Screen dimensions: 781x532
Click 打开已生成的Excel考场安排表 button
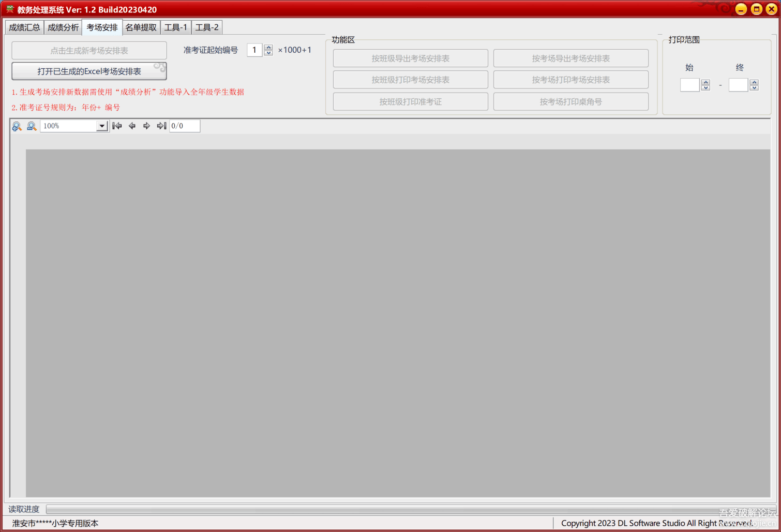89,71
